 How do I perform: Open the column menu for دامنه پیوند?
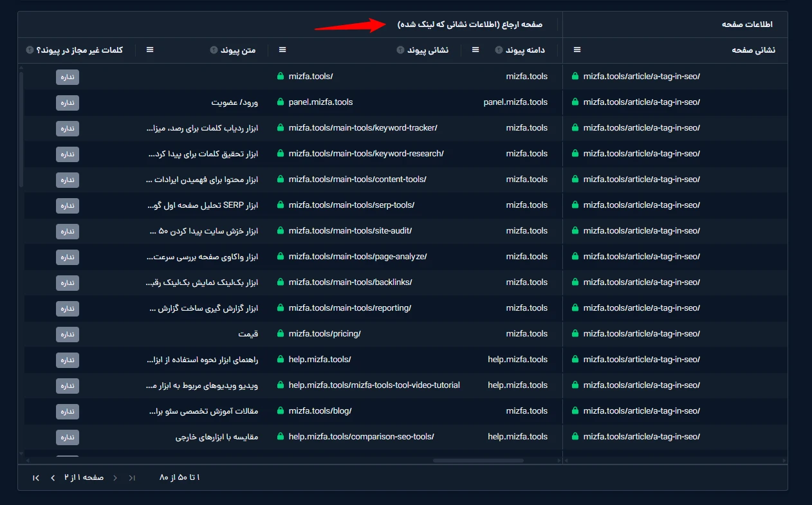(475, 50)
